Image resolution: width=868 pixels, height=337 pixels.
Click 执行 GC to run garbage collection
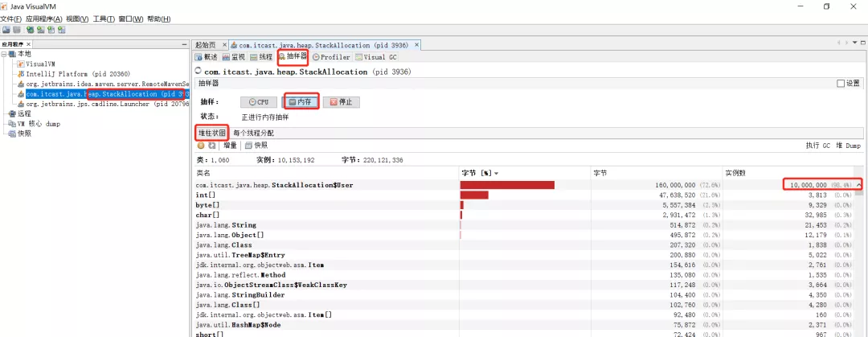click(x=818, y=146)
